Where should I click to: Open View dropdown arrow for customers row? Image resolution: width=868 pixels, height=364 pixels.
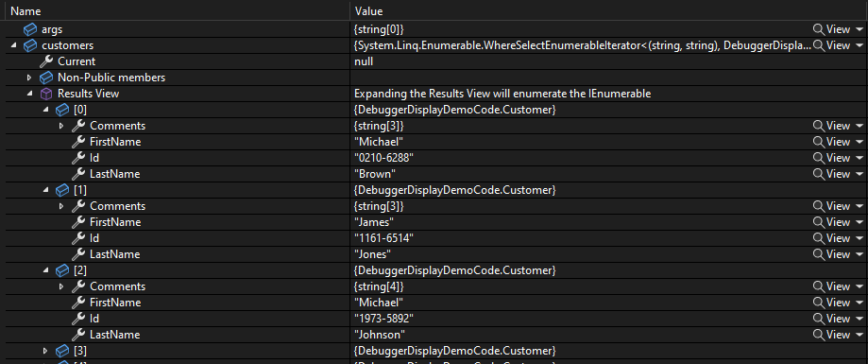click(859, 45)
